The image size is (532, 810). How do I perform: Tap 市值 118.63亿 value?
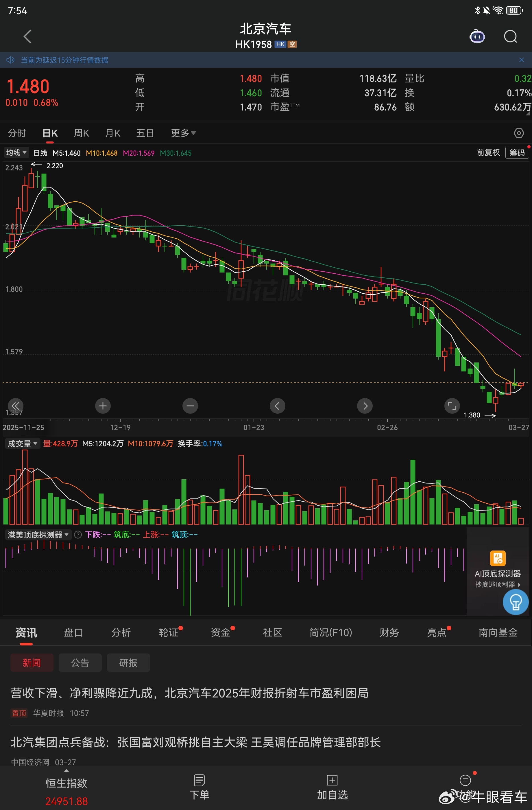(378, 79)
